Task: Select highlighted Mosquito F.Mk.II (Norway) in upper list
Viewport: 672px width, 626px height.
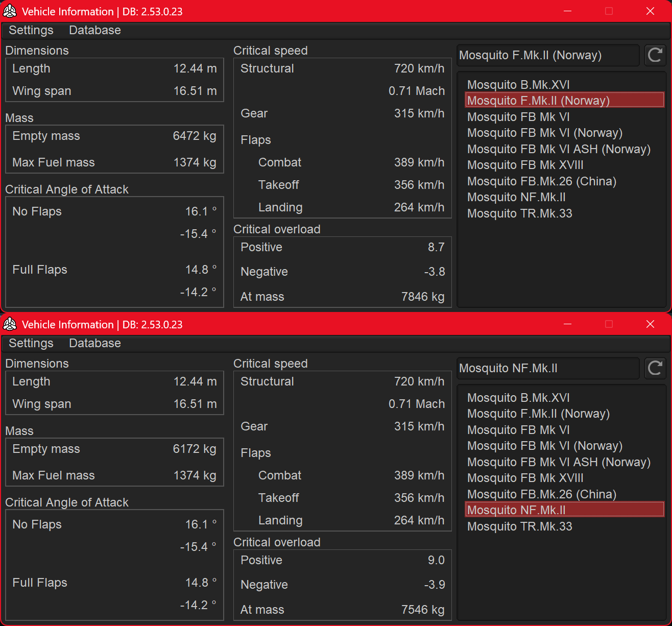Action: (565, 101)
